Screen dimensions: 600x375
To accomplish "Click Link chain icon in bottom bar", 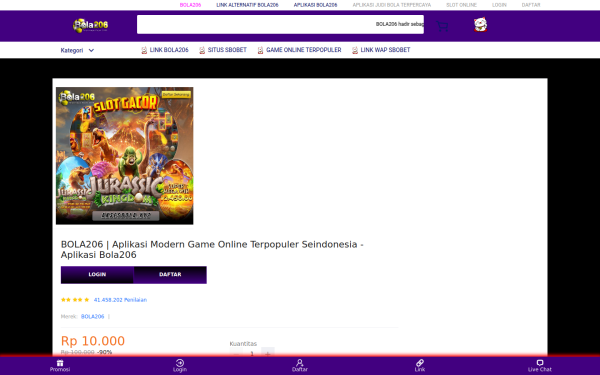I will [420, 363].
